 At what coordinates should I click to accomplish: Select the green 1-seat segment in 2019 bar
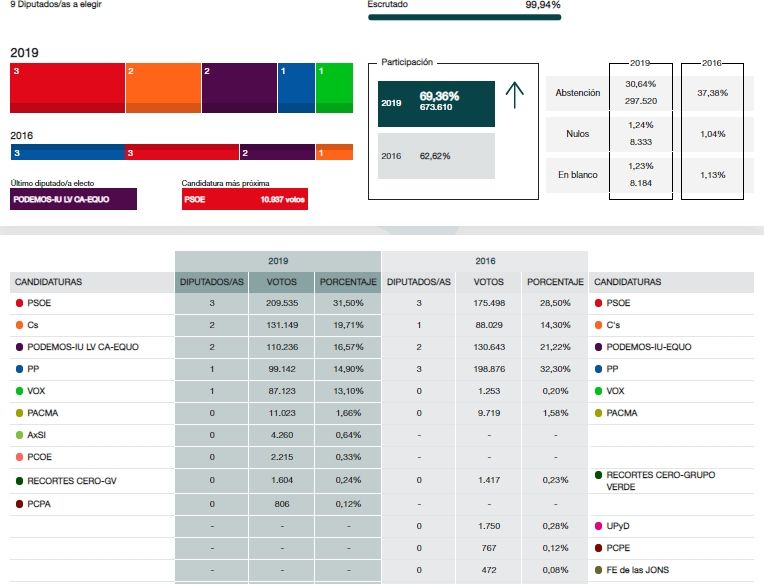tap(334, 88)
